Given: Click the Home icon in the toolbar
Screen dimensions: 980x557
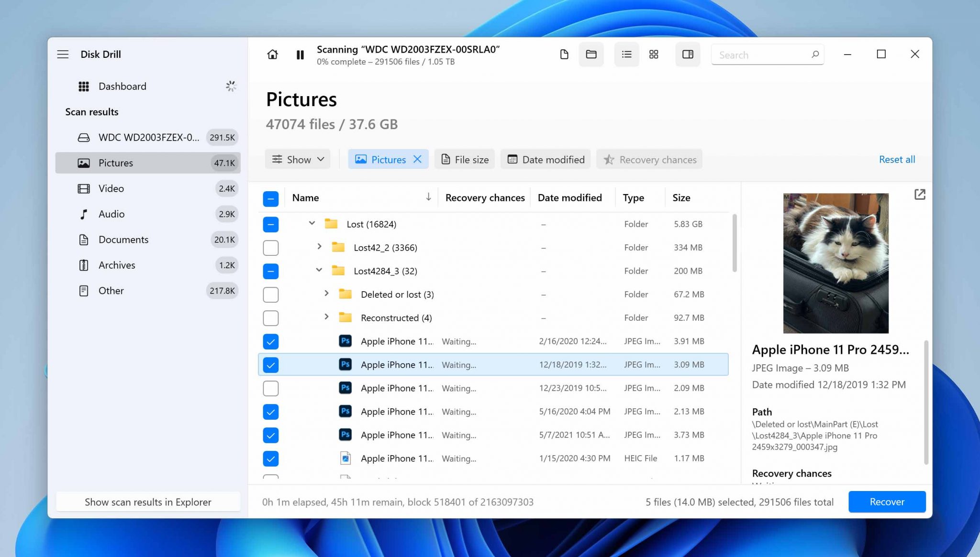Looking at the screenshot, I should coord(272,55).
